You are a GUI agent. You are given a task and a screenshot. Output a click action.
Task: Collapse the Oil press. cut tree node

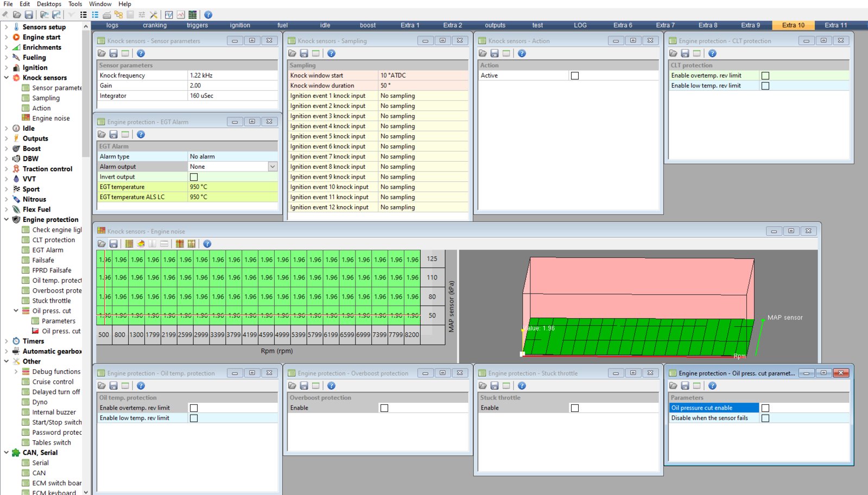[16, 310]
